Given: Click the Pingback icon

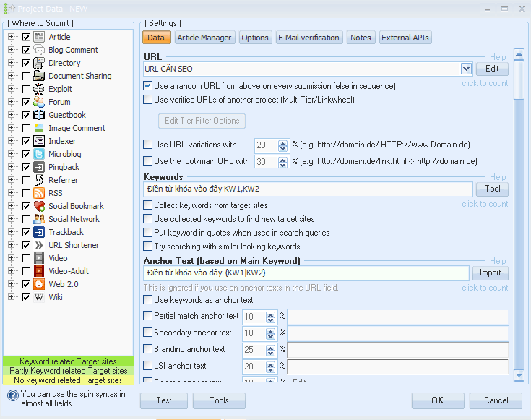Looking at the screenshot, I should [x=39, y=167].
